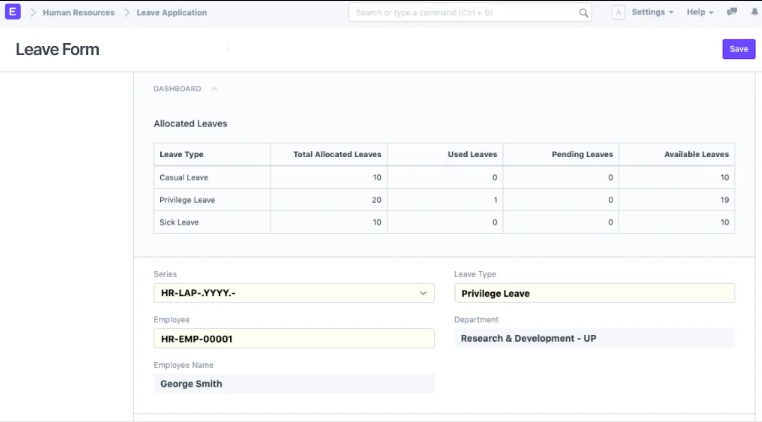Open the ERPNext home logo icon
This screenshot has width=762, height=422.
pyautogui.click(x=13, y=12)
